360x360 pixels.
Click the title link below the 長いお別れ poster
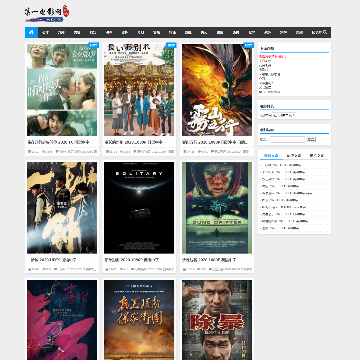(133, 142)
